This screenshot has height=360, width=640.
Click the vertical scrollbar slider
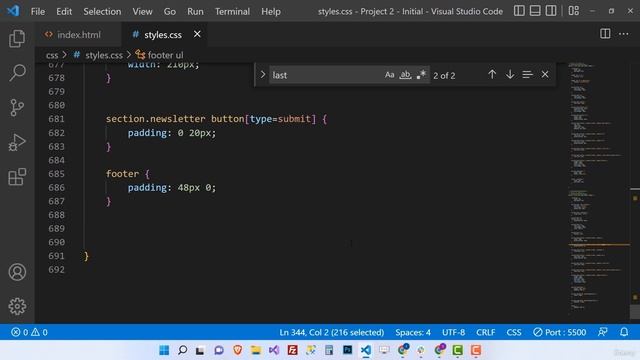635,312
